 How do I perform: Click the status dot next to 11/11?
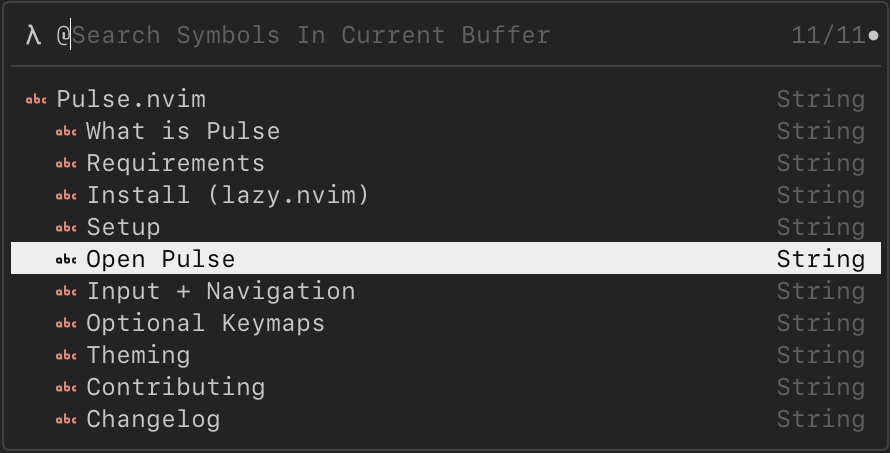pos(874,36)
